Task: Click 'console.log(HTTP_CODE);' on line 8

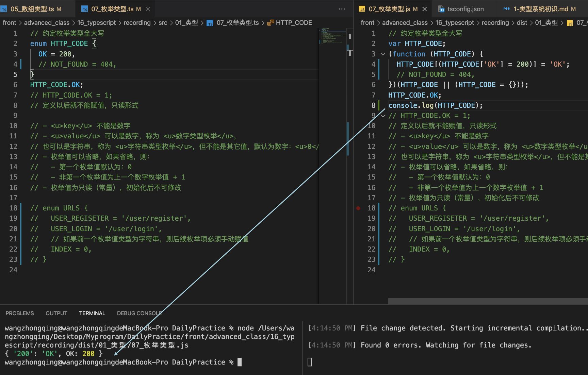Action: click(436, 105)
